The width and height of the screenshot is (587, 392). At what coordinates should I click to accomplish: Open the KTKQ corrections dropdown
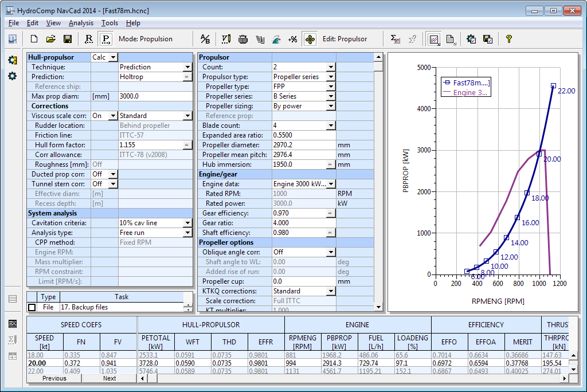(x=331, y=291)
